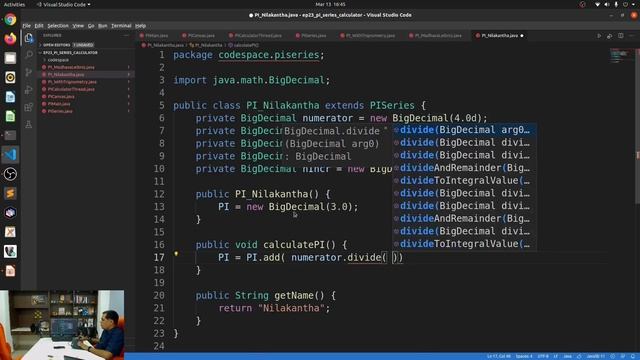The image size is (640, 360).
Task: Click the editor minimap
Action: pyautogui.click(x=621, y=56)
